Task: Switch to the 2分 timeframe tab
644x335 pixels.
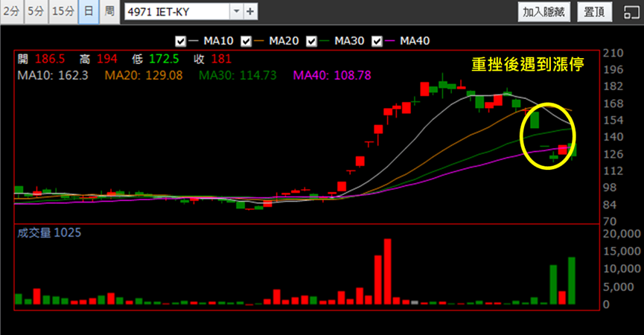Action: click(11, 11)
